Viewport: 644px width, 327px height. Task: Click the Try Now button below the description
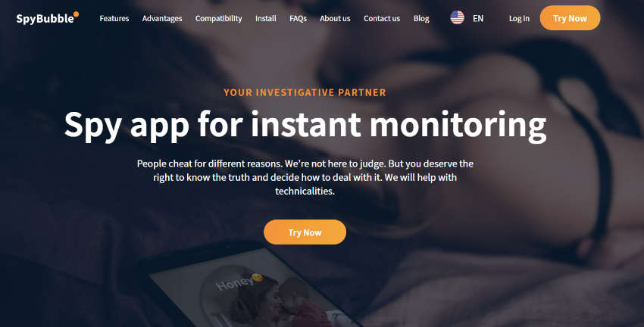pyautogui.click(x=305, y=232)
